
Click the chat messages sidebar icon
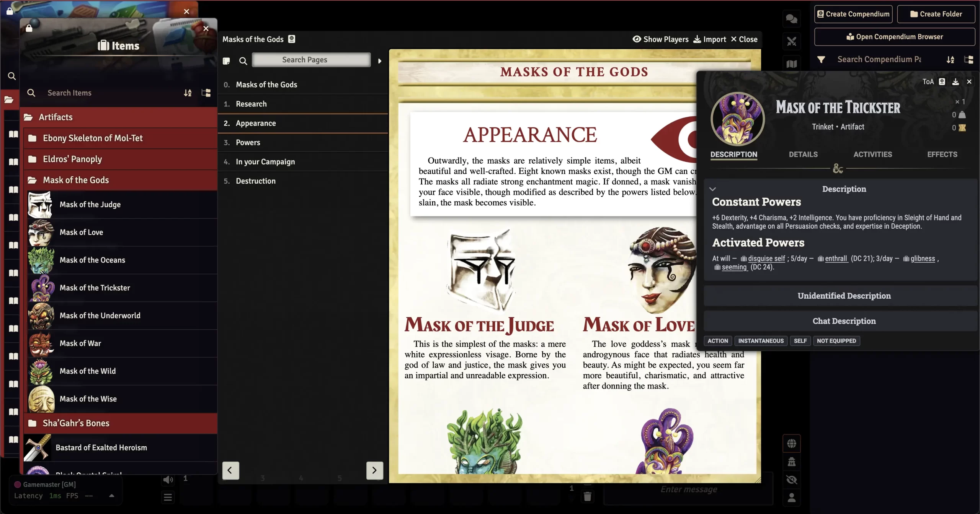pyautogui.click(x=791, y=18)
